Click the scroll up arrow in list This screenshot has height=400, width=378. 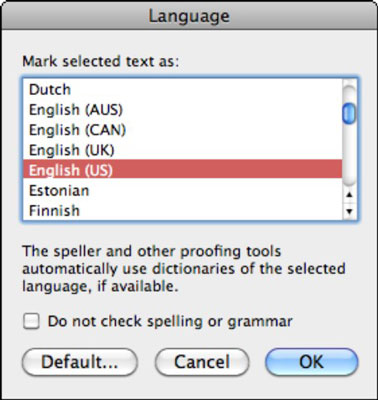[349, 195]
